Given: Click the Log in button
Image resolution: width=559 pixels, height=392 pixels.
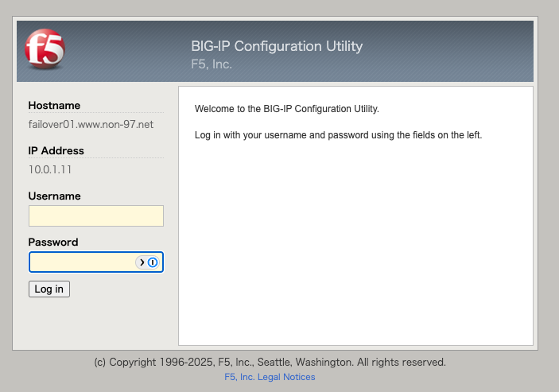Looking at the screenshot, I should click(x=49, y=289).
